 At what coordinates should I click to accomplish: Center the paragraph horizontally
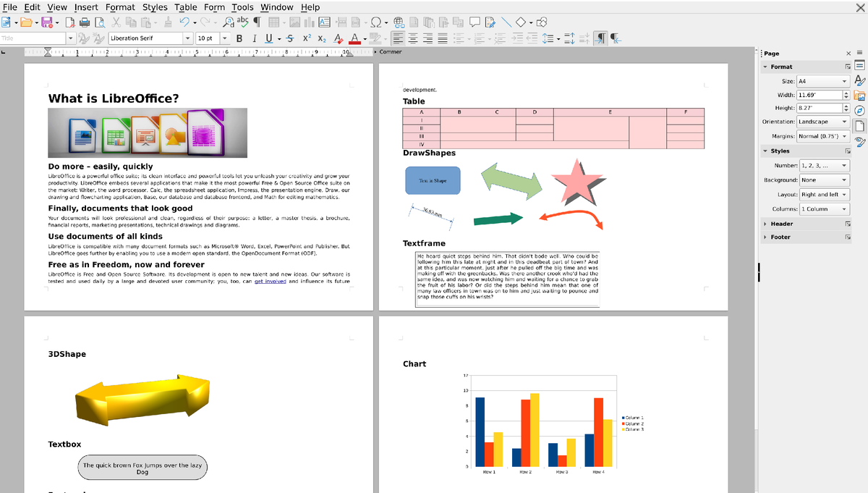[x=413, y=38]
